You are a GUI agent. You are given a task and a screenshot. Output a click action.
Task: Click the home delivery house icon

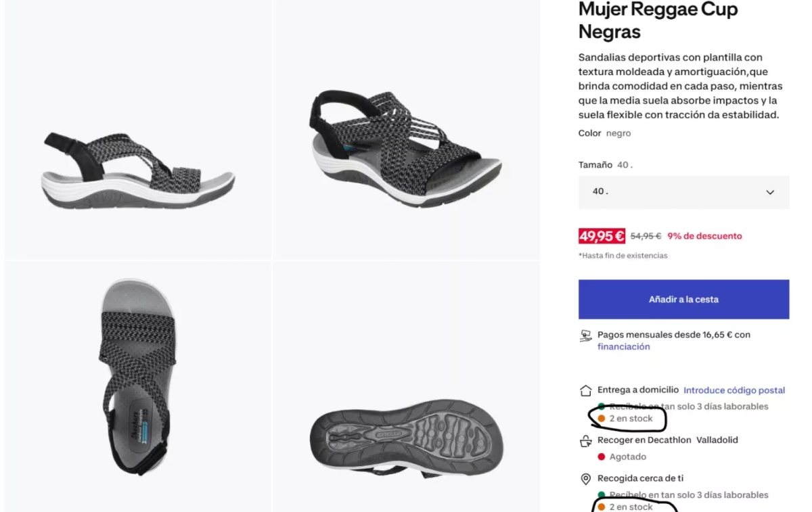pos(586,391)
